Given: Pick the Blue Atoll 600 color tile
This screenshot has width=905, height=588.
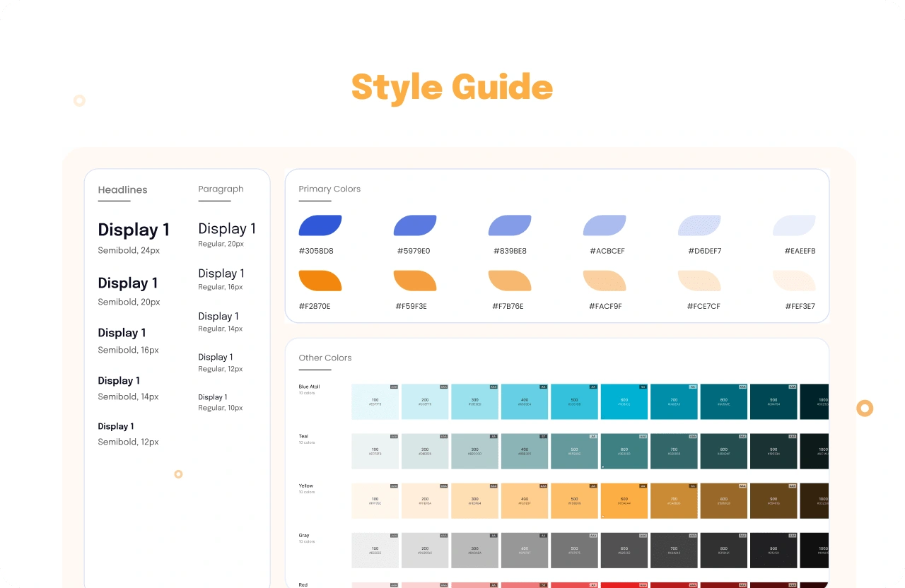Looking at the screenshot, I should tap(624, 401).
